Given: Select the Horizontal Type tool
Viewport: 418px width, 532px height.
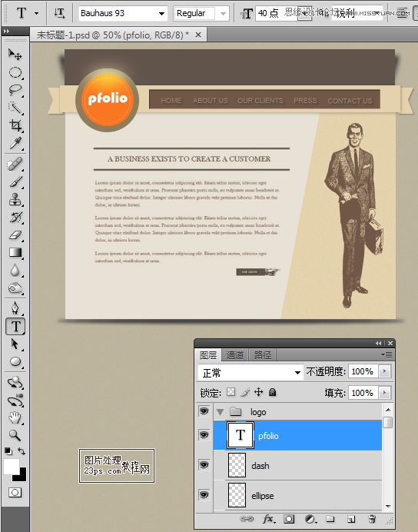Looking at the screenshot, I should [15, 327].
